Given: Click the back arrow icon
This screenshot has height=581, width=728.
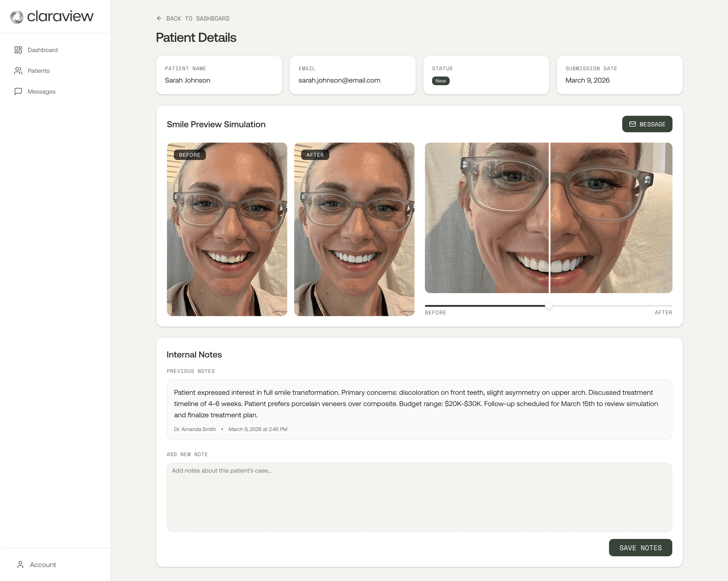Looking at the screenshot, I should (159, 18).
